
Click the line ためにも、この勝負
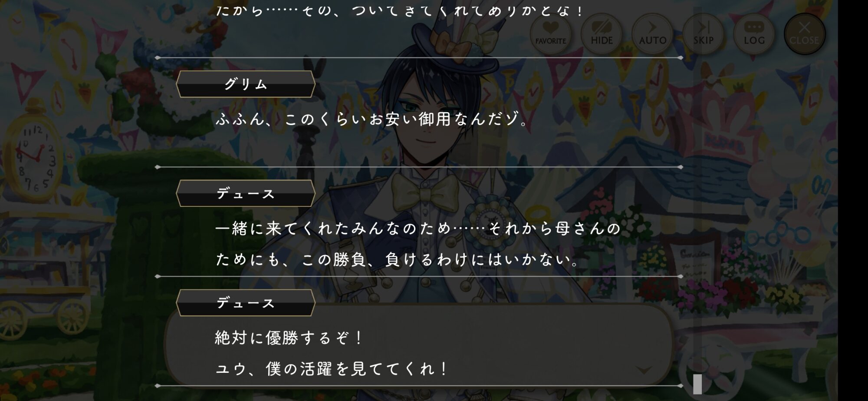[398, 260]
